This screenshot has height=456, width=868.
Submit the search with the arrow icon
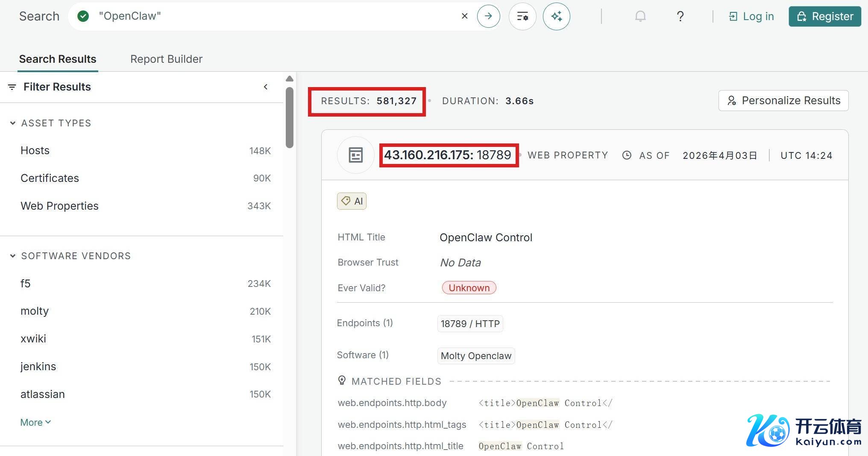[488, 16]
